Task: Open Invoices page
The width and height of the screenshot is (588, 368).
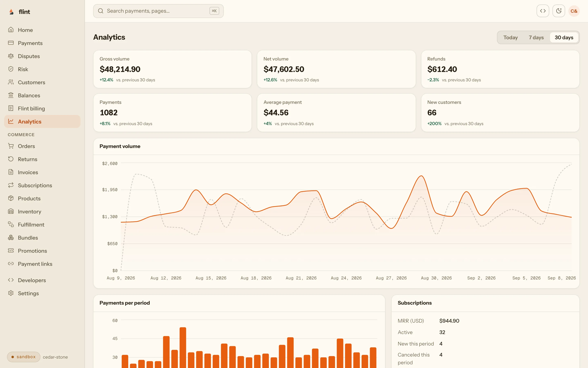Action: point(42,172)
